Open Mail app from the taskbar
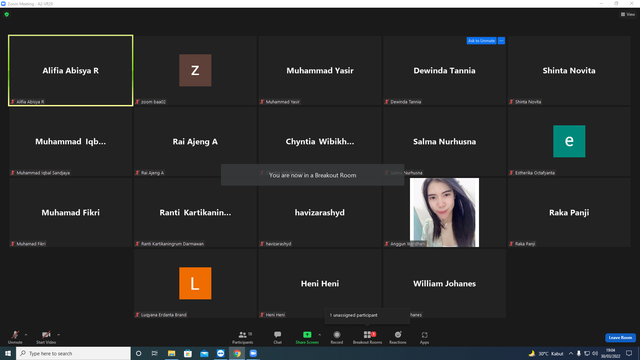 coord(204,353)
